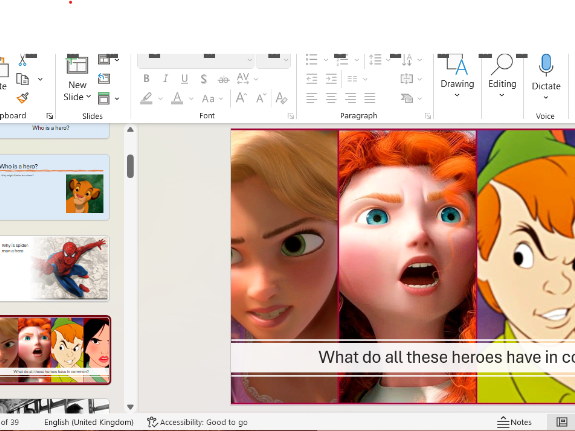
Task: Click the New Slide icon
Action: click(x=77, y=65)
